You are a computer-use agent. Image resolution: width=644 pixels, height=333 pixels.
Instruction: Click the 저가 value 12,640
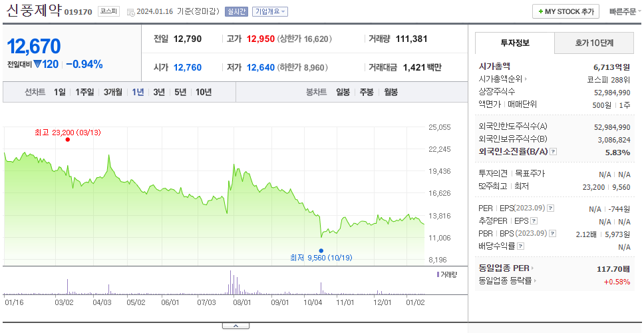coord(261,67)
